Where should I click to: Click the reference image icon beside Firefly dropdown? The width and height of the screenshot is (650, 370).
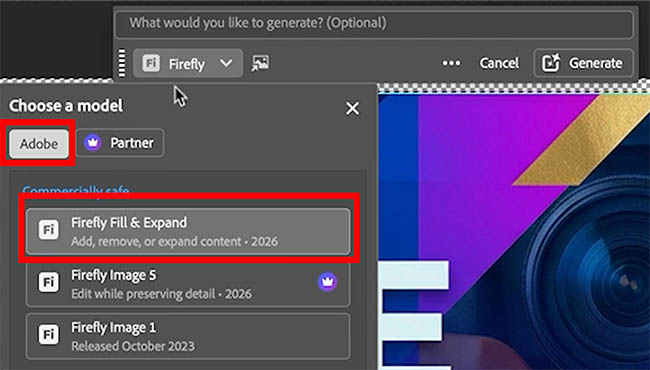coord(260,63)
